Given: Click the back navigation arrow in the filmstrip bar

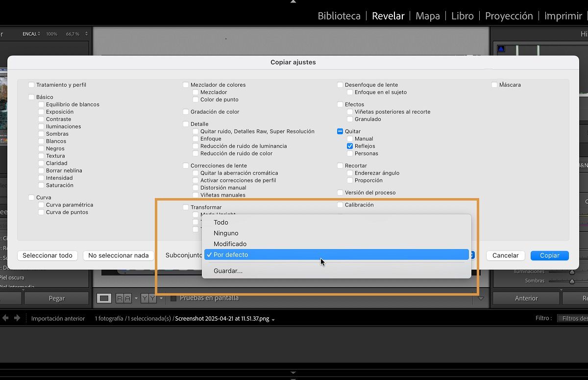Looking at the screenshot, I should [5, 318].
